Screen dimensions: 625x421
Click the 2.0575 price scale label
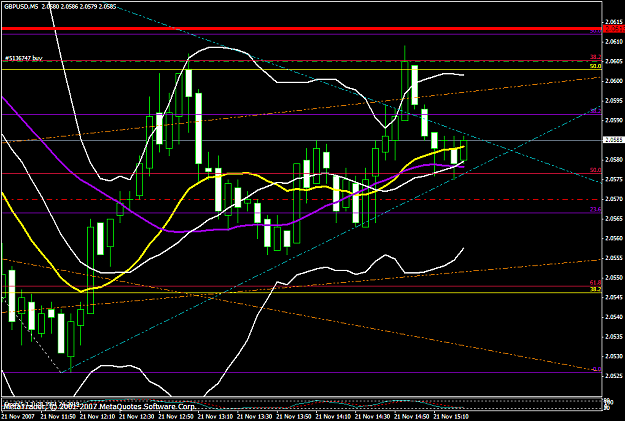point(613,179)
